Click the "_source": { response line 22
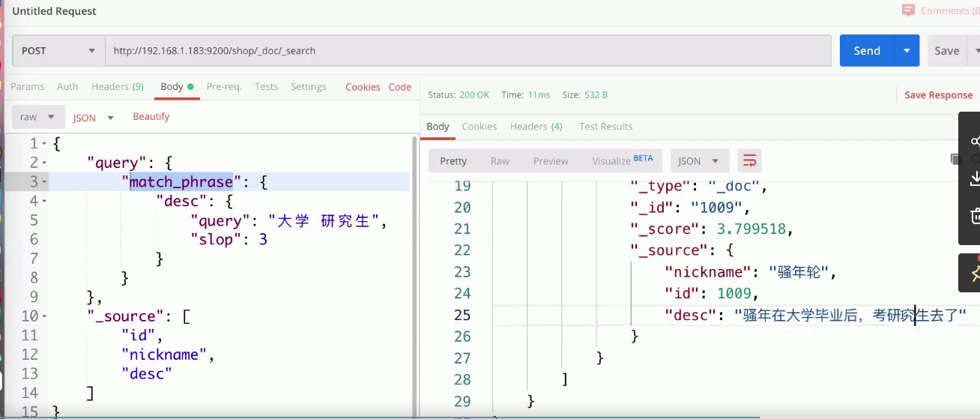The height and width of the screenshot is (419, 980). click(x=681, y=250)
